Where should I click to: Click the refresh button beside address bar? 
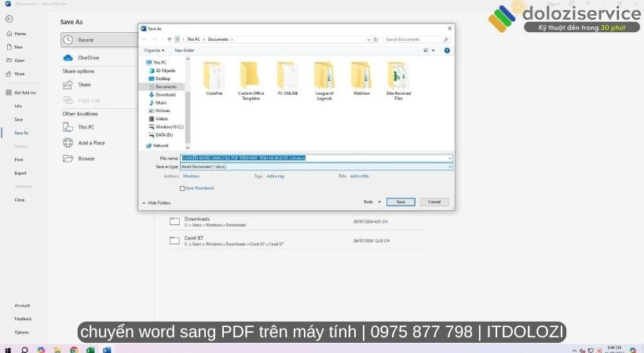pos(375,39)
